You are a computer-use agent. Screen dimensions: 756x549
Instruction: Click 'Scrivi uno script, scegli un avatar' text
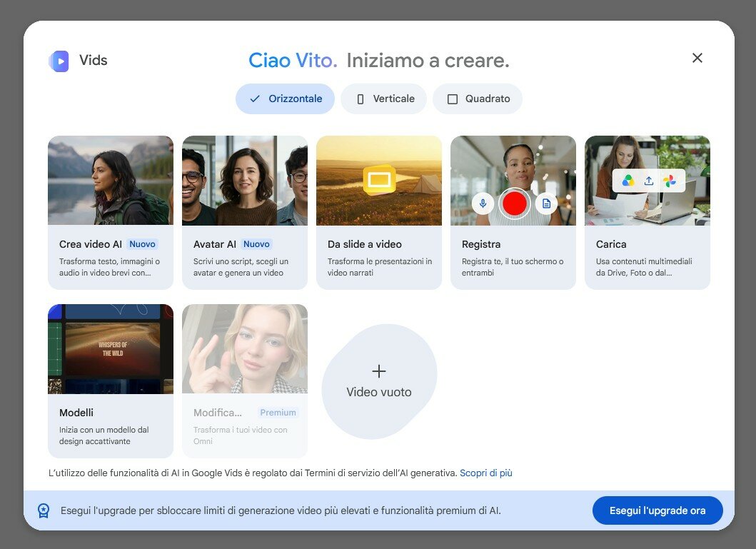pyautogui.click(x=241, y=267)
